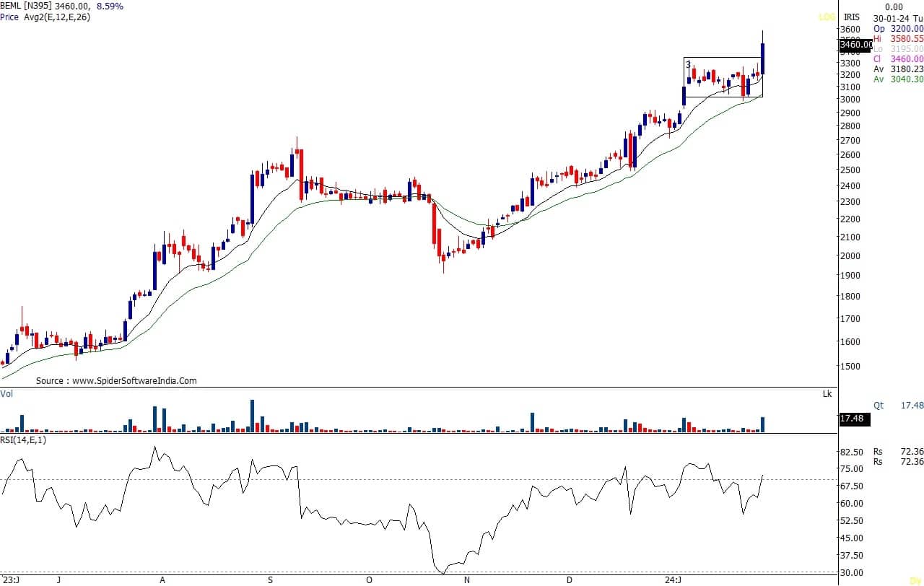Image resolution: width=924 pixels, height=586 pixels.
Task: Click the 3300 price axis label
Action: pos(850,63)
